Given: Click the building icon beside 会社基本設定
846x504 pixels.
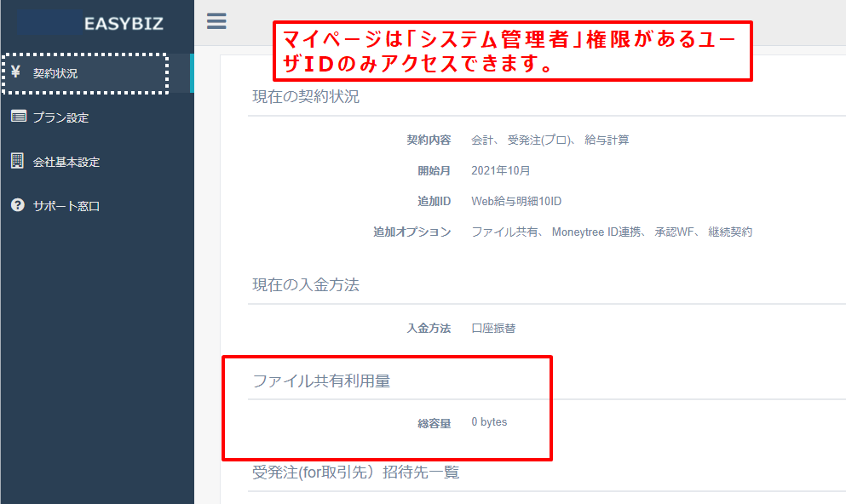Looking at the screenshot, I should [x=17, y=161].
